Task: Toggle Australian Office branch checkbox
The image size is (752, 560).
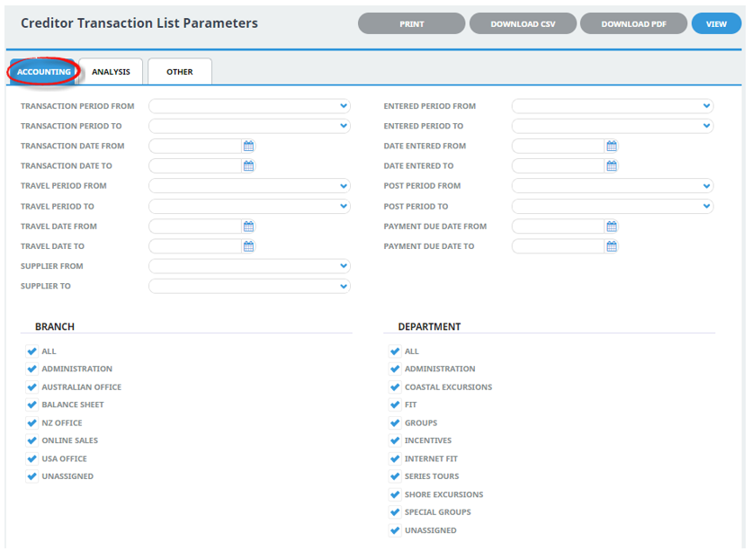Action: 31,387
